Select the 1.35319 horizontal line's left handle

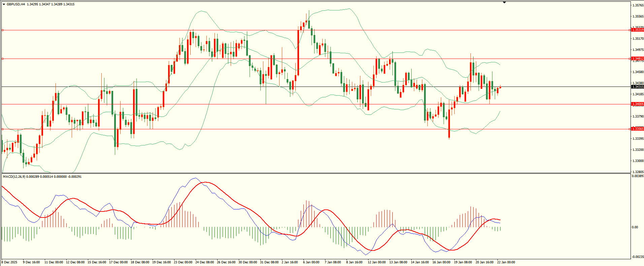(x=3, y=30)
